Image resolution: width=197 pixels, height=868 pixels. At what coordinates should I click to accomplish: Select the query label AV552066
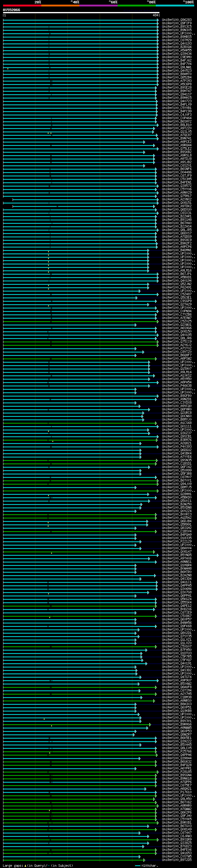11,10
